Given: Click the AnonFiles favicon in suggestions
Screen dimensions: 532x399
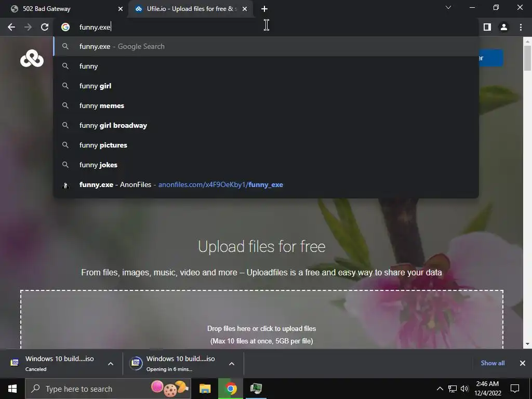Looking at the screenshot, I should coord(65,185).
